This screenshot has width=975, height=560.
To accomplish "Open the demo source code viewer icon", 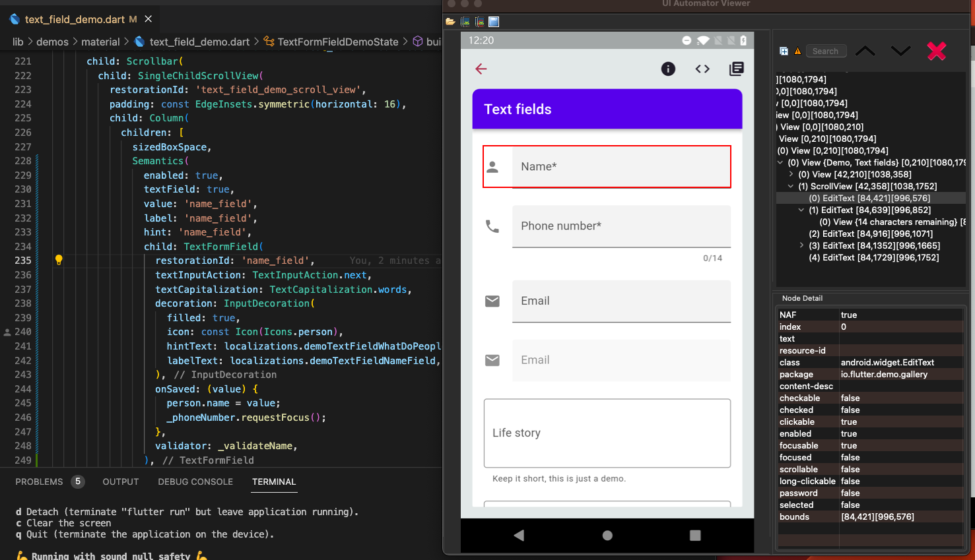I will (702, 69).
